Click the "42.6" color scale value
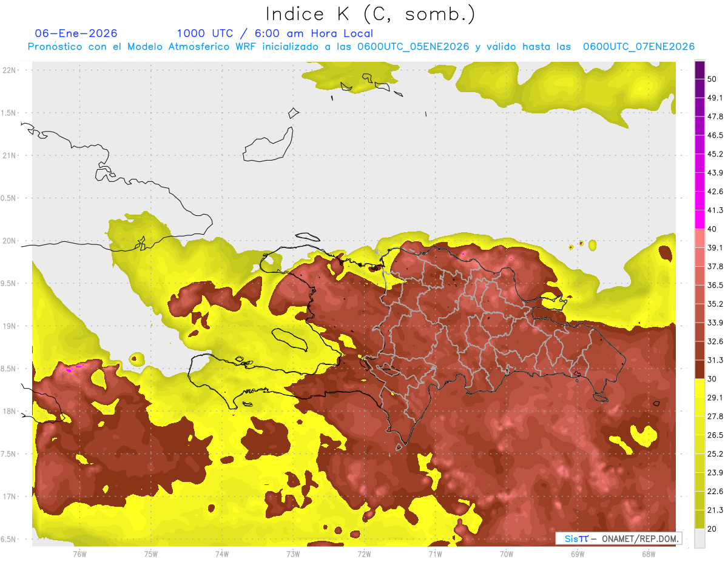 point(715,192)
